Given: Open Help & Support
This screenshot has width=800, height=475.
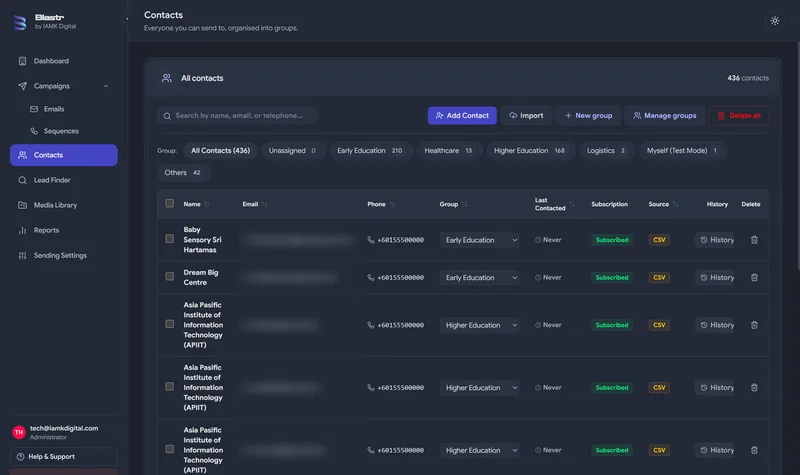Looking at the screenshot, I should [64, 457].
